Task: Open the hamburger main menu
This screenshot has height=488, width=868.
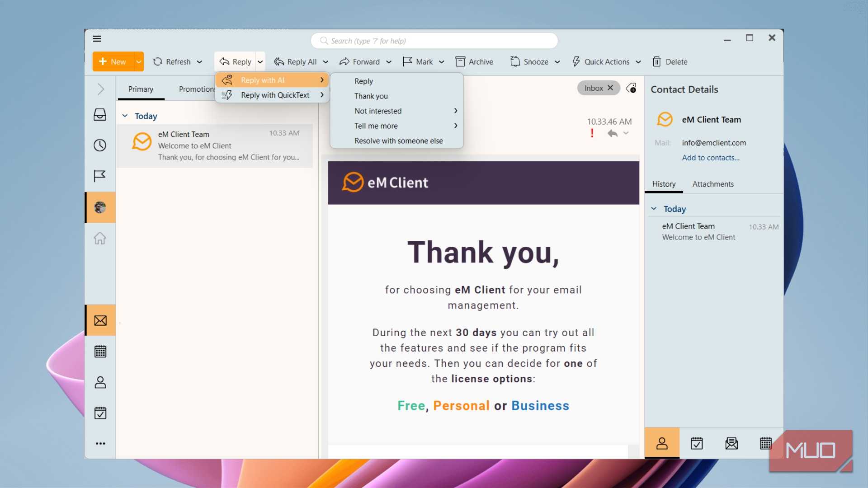Action: click(x=97, y=38)
